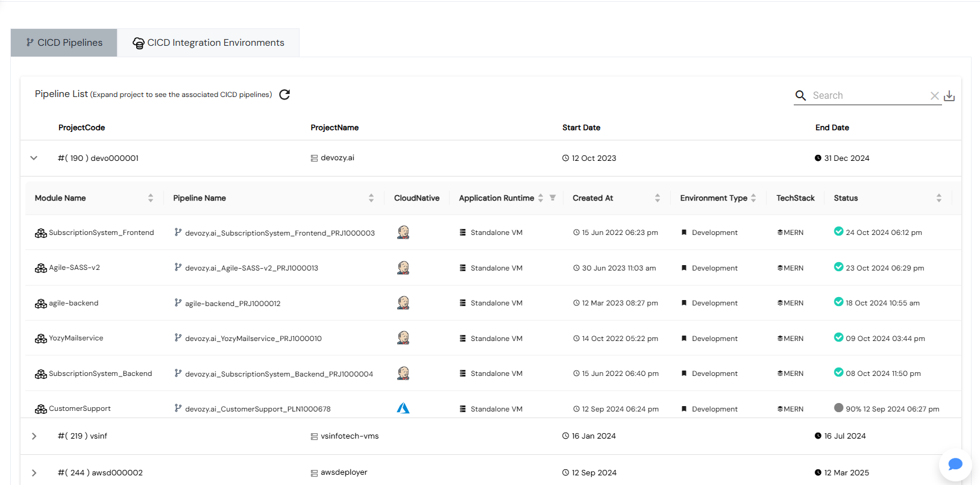Click success status icon for 23 Oct 2024
The width and height of the screenshot is (980, 485).
coord(838,266)
